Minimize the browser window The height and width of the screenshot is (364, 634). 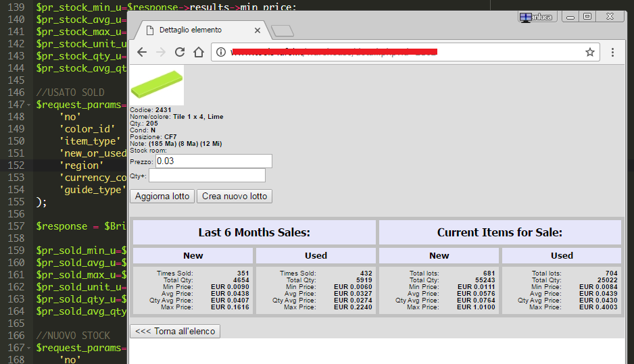pos(570,17)
